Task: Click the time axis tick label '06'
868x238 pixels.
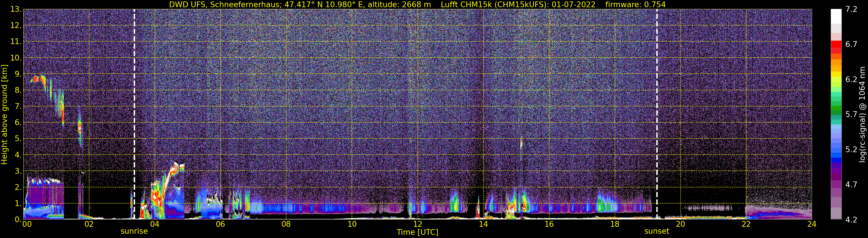Action: pos(220,224)
